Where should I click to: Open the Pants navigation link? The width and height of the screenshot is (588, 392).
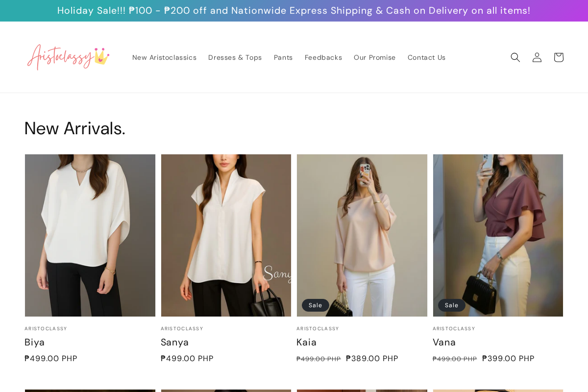pyautogui.click(x=283, y=57)
